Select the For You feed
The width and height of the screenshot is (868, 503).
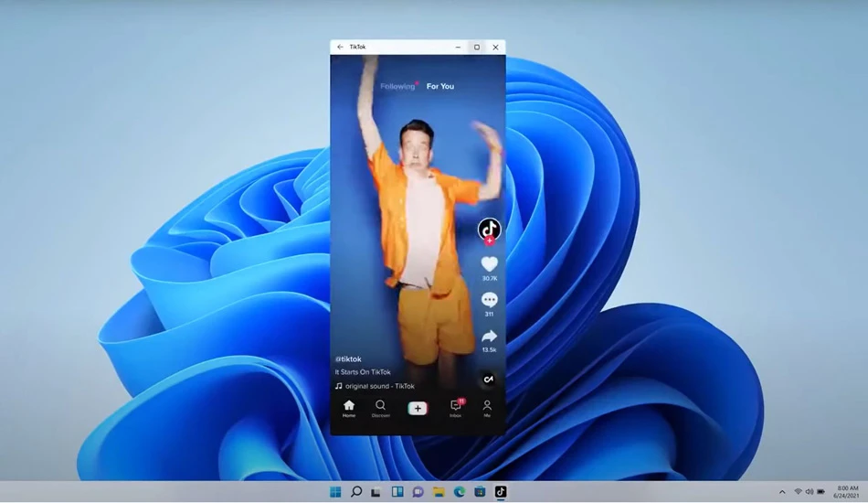point(440,86)
